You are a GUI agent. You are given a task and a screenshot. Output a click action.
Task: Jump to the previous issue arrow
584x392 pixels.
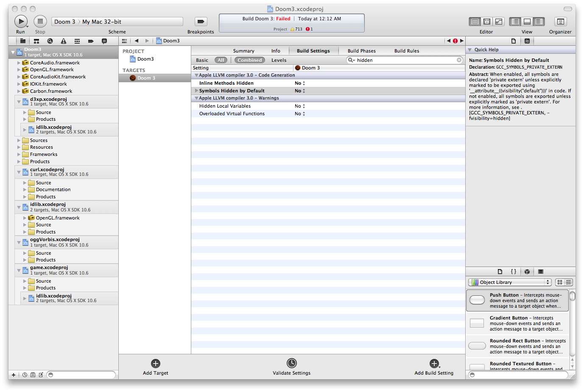449,41
